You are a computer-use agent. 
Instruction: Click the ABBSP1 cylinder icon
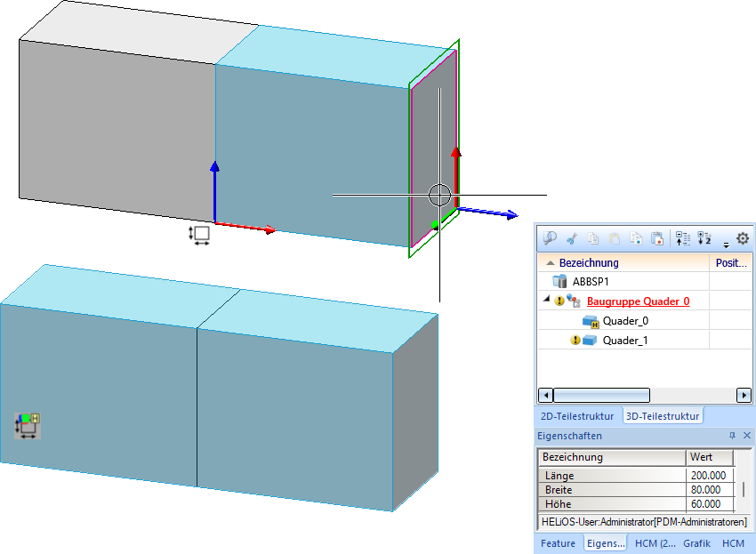559,281
